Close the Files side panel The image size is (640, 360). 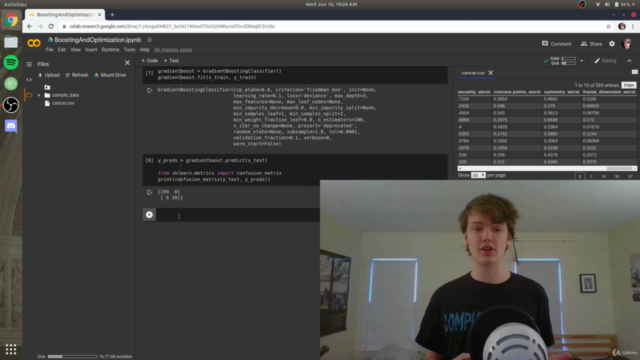tap(127, 63)
